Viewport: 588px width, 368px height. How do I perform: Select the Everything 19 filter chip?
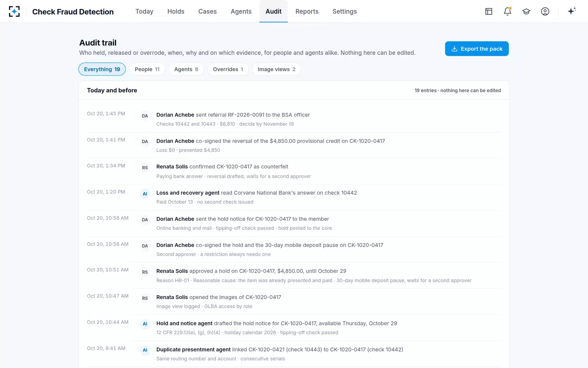pyautogui.click(x=102, y=69)
